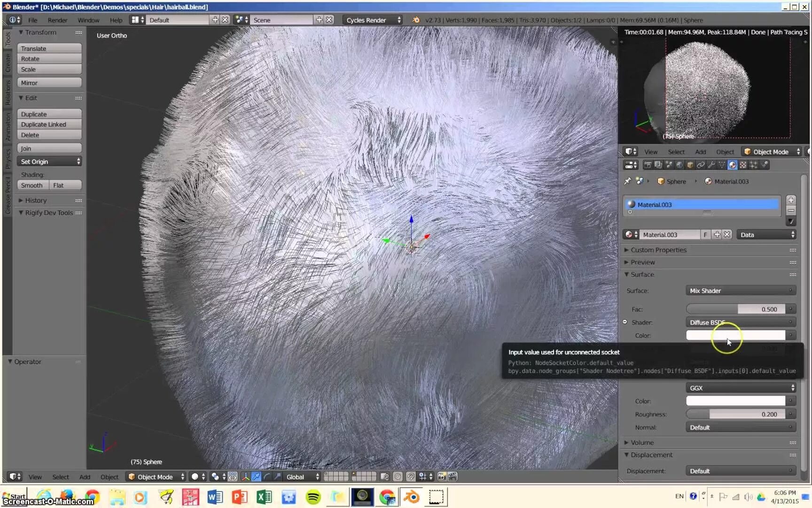The width and height of the screenshot is (812, 508).
Task: Toggle lock camera and layers to scene
Action: click(384, 476)
